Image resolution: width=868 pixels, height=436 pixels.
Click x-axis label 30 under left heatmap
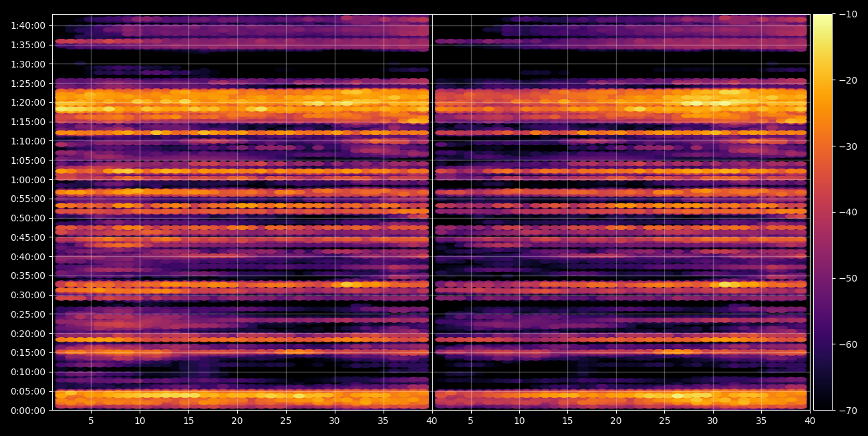(335, 421)
